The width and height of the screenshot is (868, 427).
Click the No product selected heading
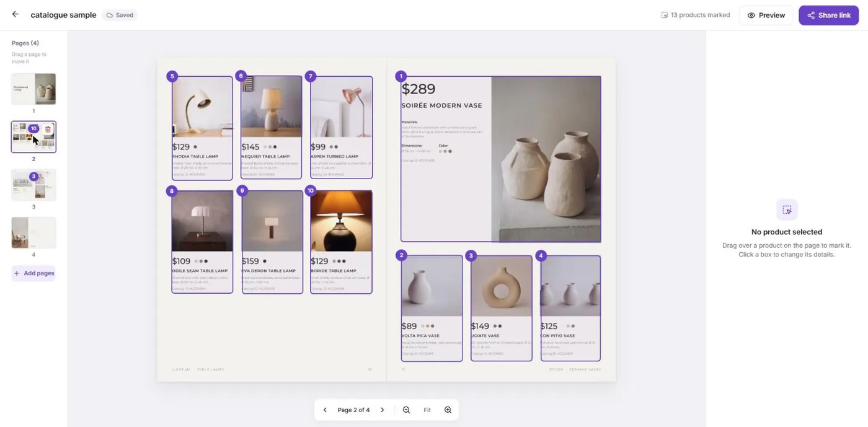[x=787, y=232]
